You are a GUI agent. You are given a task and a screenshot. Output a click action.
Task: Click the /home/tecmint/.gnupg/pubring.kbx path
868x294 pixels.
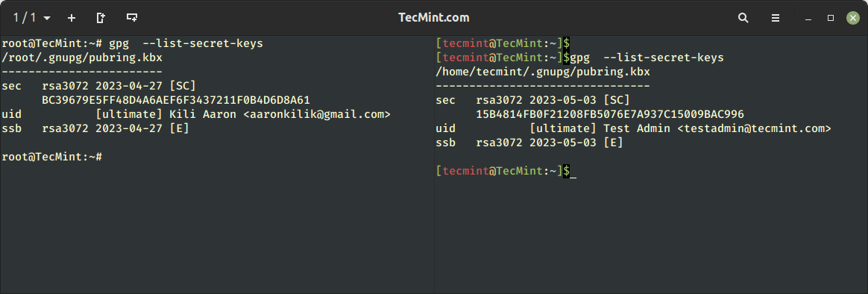point(543,72)
